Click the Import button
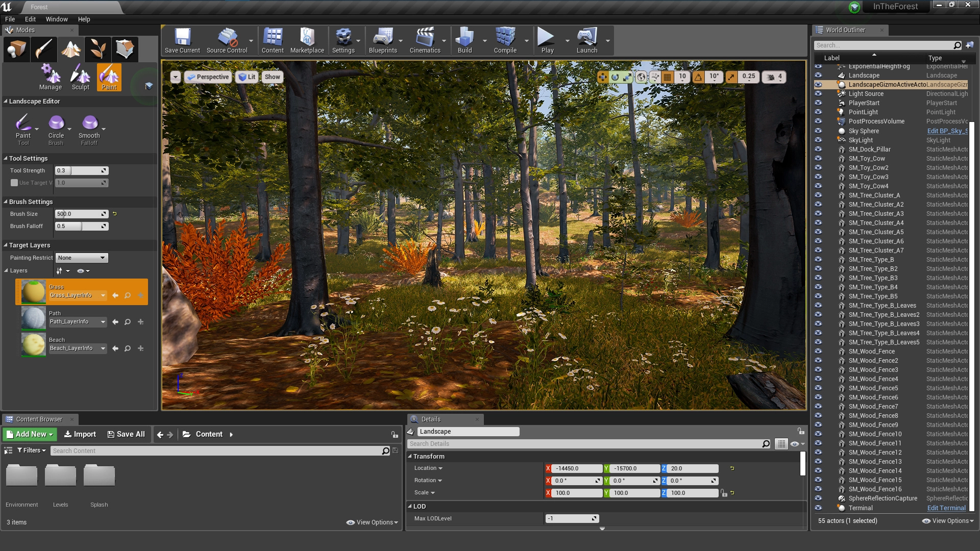Image resolution: width=980 pixels, height=551 pixels. 80,434
